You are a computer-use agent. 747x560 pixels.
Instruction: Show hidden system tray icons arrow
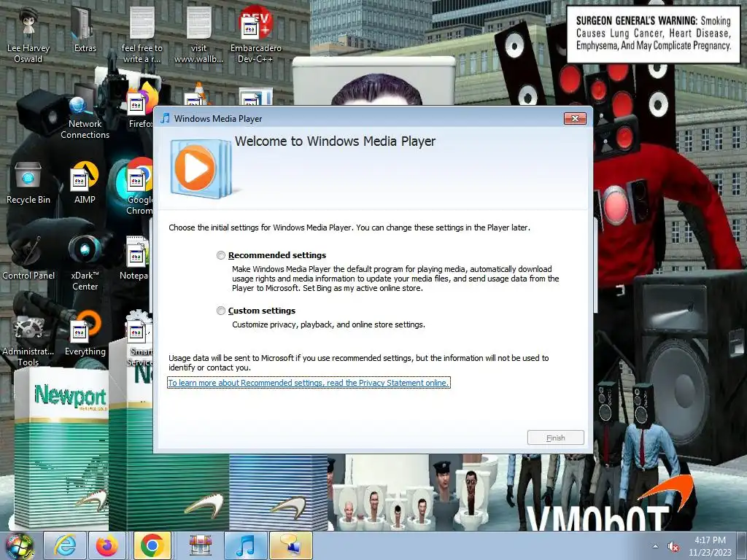tap(656, 546)
